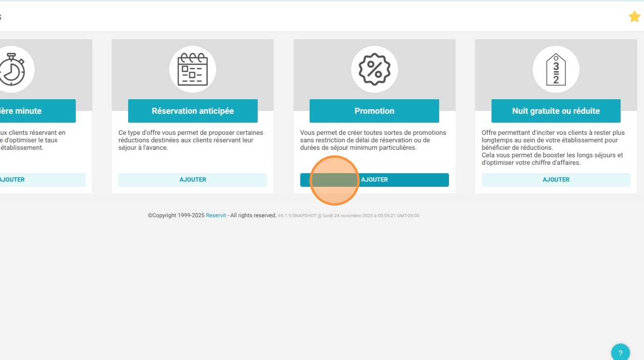
Task: Add a Nuit gratuite ou réduite offer
Action: coord(556,180)
